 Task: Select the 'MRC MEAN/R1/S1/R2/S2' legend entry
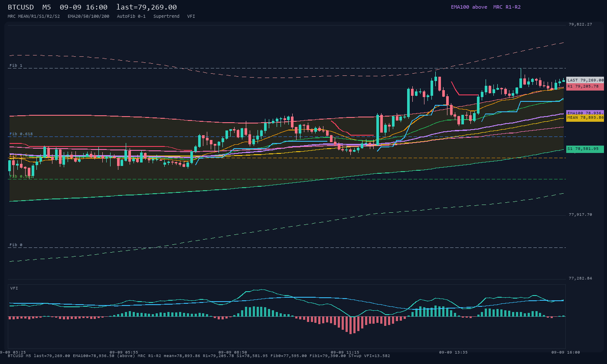[x=34, y=16]
